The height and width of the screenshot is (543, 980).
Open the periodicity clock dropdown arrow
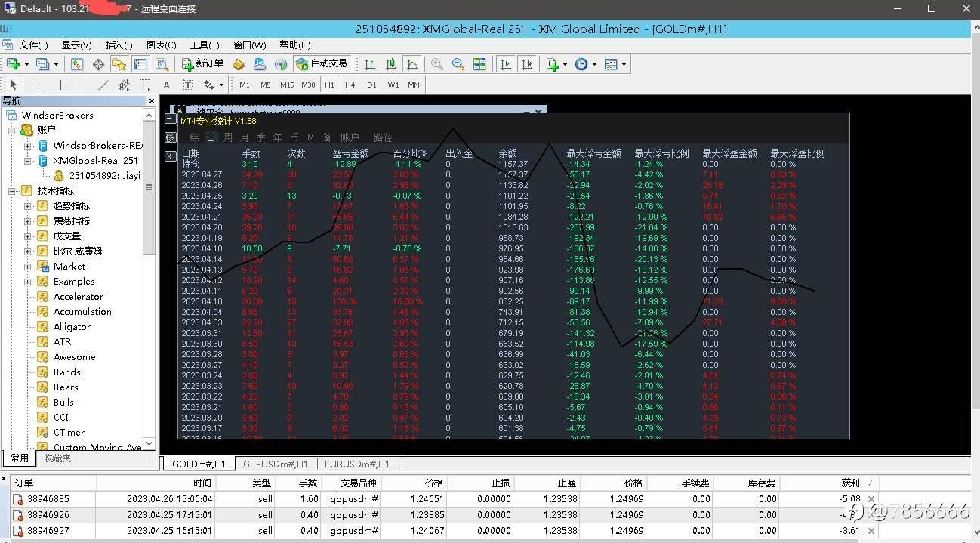coord(594,64)
